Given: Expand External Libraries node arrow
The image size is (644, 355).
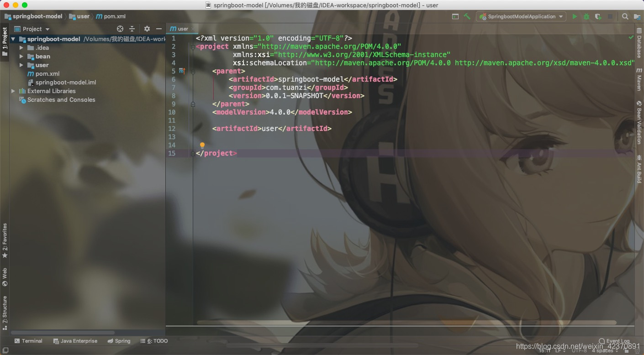Looking at the screenshot, I should click(x=13, y=91).
